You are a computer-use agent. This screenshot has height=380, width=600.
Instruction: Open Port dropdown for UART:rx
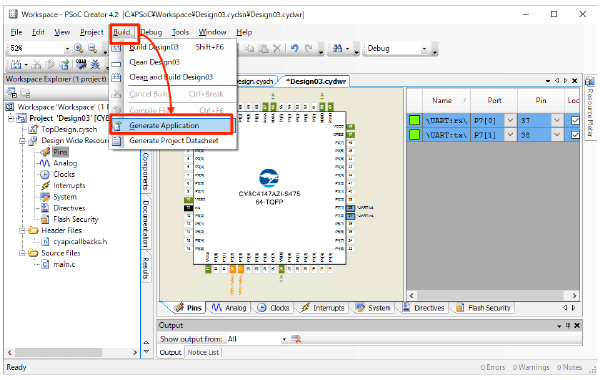[510, 121]
